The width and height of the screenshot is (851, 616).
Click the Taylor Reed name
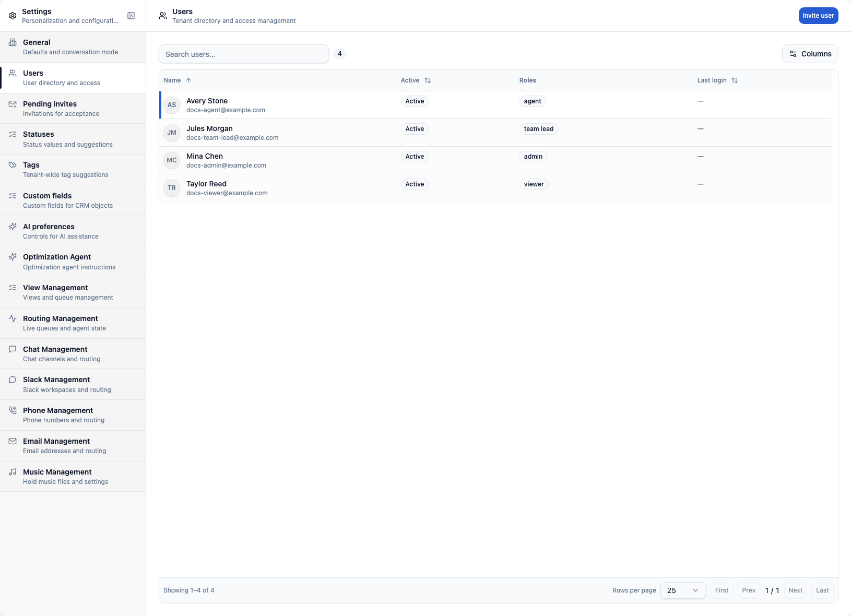pyautogui.click(x=206, y=184)
